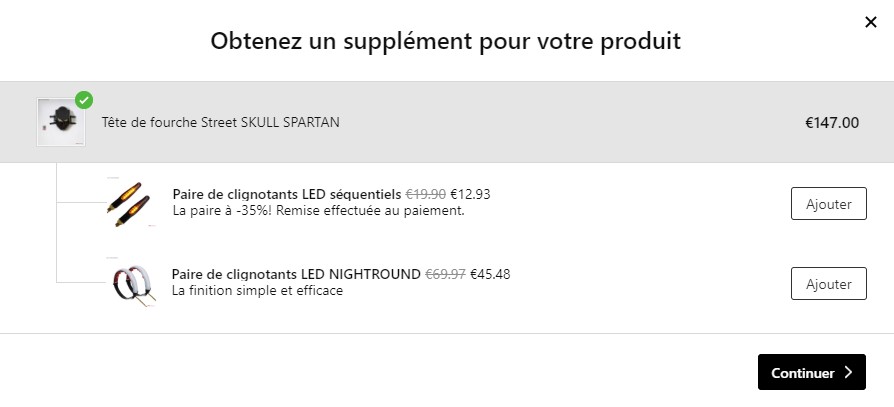This screenshot has height=407, width=894.
Task: Add the LED séquentiels pair with Ajouter
Action: point(828,204)
